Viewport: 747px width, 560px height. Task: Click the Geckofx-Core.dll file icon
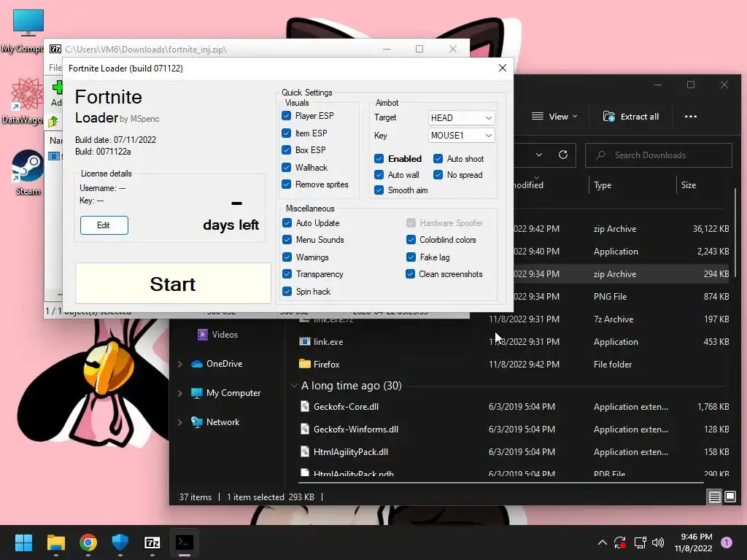[x=305, y=406]
